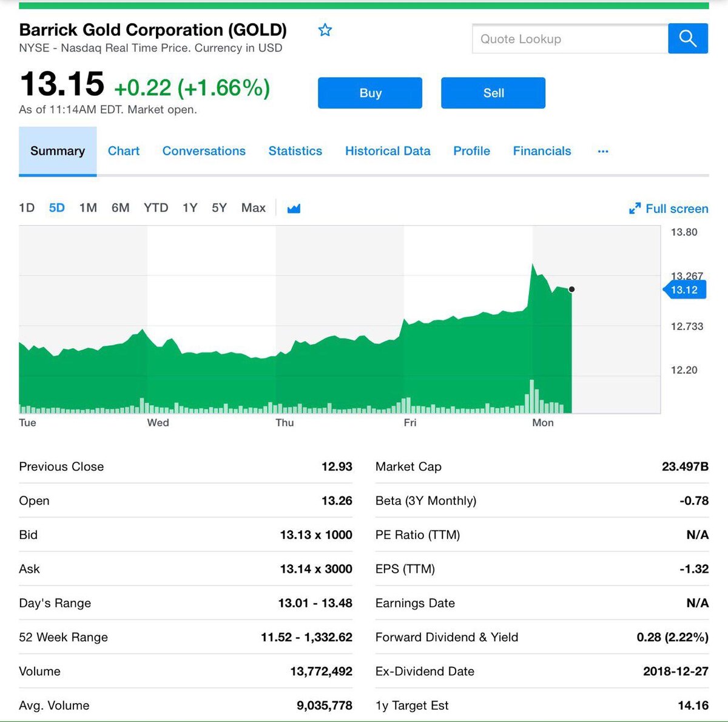Open the Financials tab
The width and height of the screenshot is (728, 722).
pos(542,151)
